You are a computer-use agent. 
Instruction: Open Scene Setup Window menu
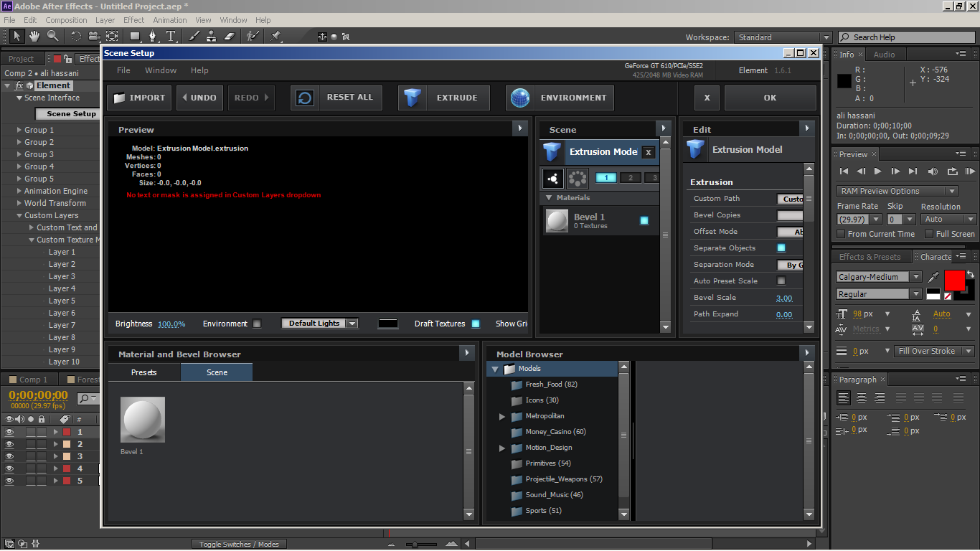click(161, 70)
